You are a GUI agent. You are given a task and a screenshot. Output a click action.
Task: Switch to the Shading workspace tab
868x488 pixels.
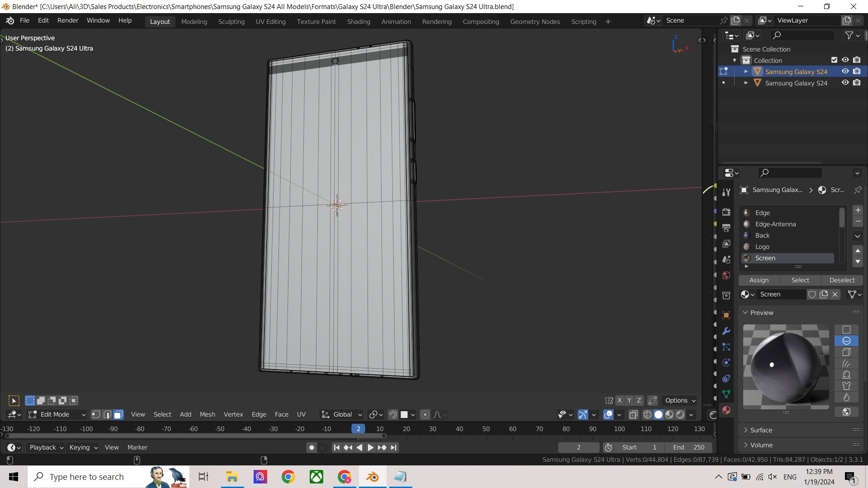pos(359,22)
